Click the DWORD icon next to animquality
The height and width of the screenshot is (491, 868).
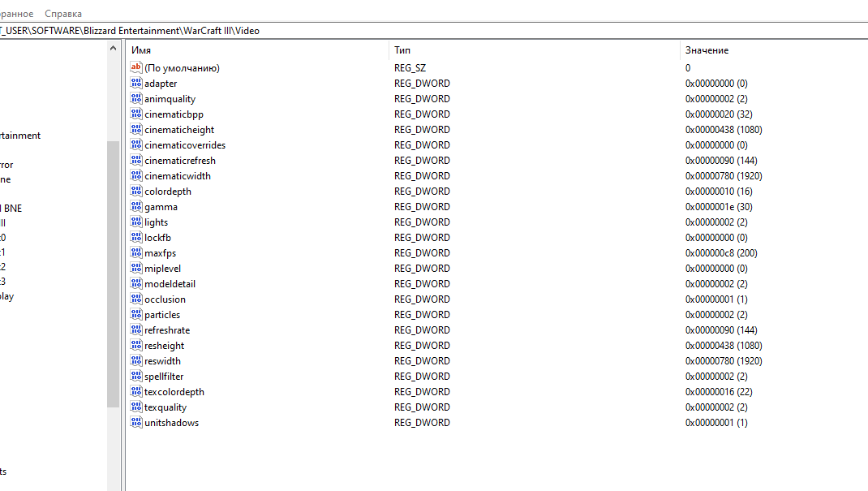tap(136, 98)
